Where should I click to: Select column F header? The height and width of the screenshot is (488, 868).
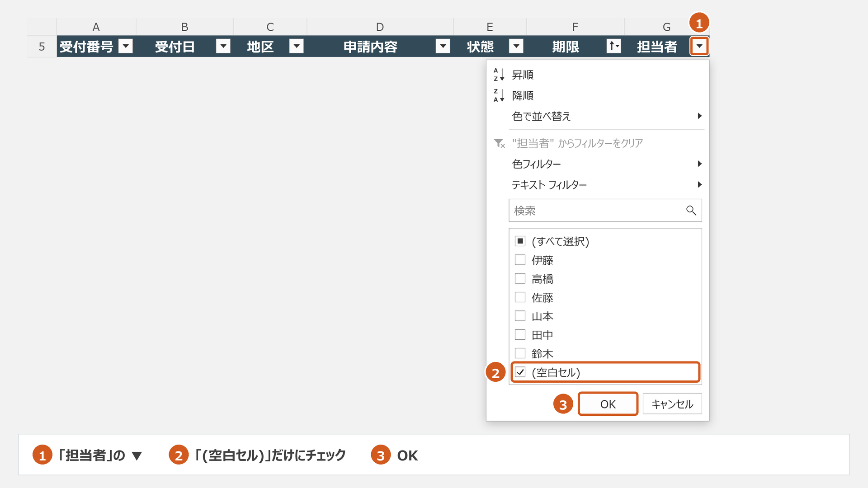pos(576,27)
